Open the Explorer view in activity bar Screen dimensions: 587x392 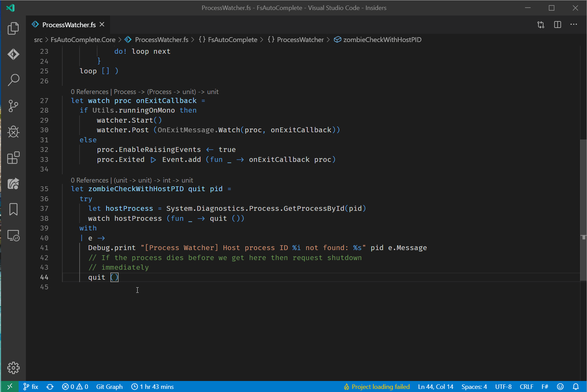pos(13,28)
